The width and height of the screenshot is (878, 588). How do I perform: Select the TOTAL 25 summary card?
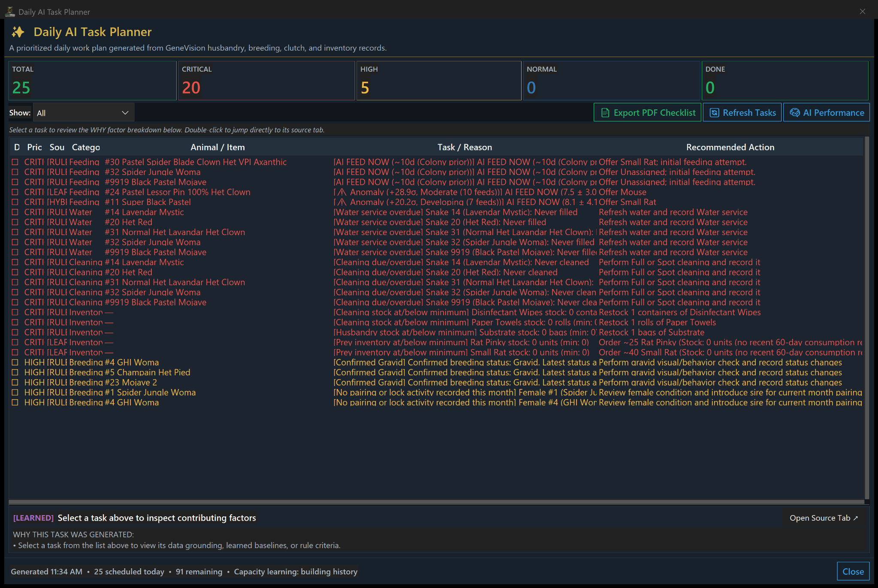(92, 81)
